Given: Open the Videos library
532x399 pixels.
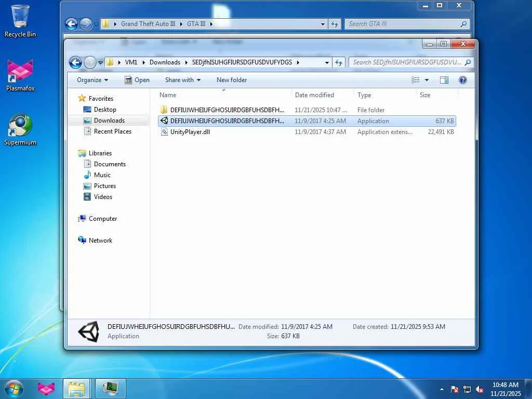Looking at the screenshot, I should (x=103, y=196).
